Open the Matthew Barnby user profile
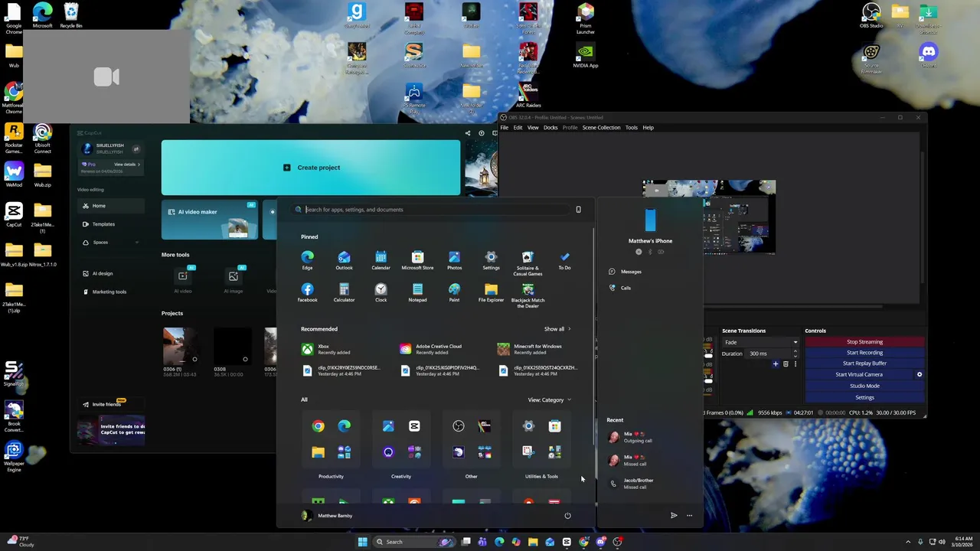980x551 pixels. [x=328, y=516]
